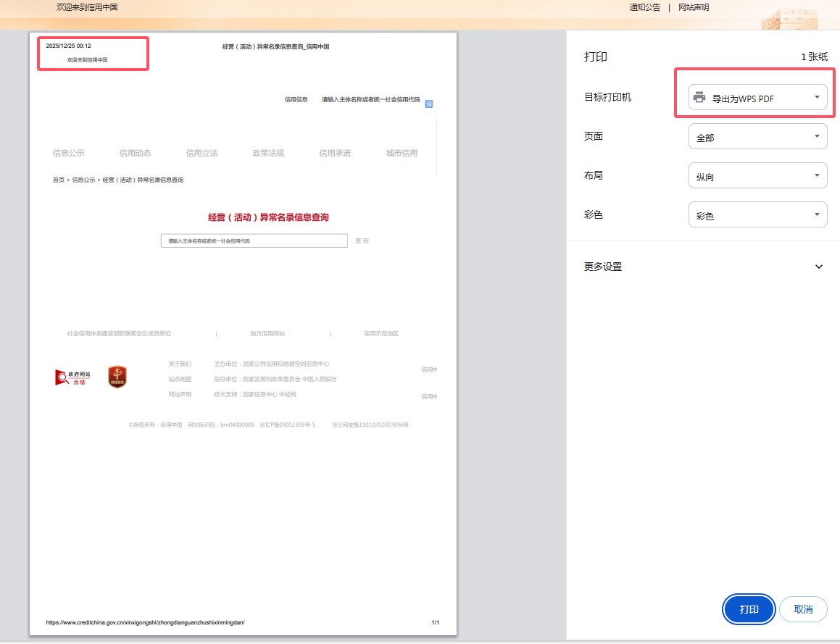Click the entity name search input field
This screenshot has height=644, width=840.
[254, 241]
